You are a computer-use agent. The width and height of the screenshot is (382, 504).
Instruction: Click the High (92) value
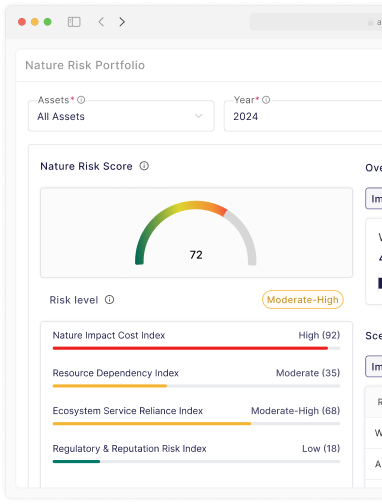click(x=319, y=335)
